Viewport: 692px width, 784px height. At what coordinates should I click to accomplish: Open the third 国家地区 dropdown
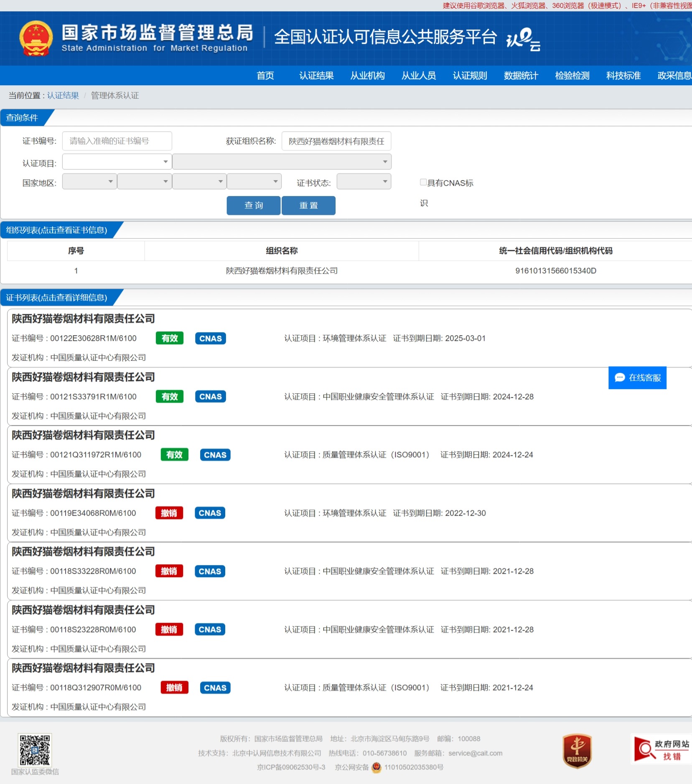tap(199, 181)
